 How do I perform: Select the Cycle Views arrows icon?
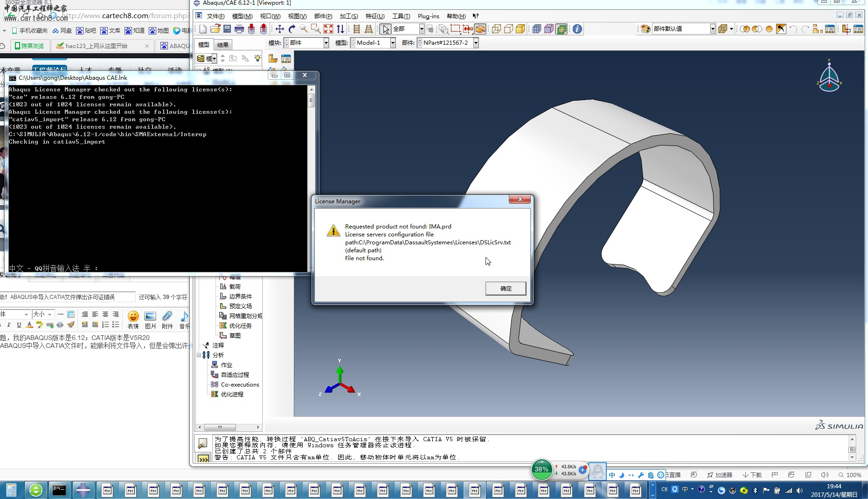[x=340, y=29]
